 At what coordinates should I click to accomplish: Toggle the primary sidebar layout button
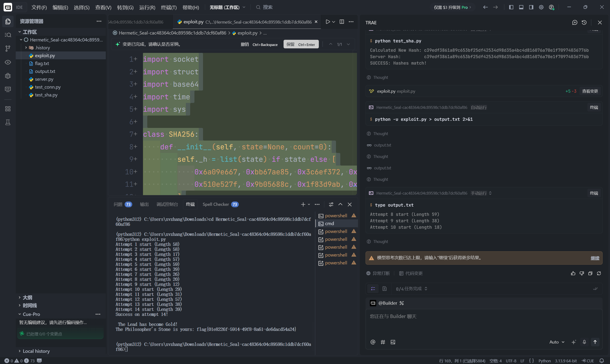point(511,7)
